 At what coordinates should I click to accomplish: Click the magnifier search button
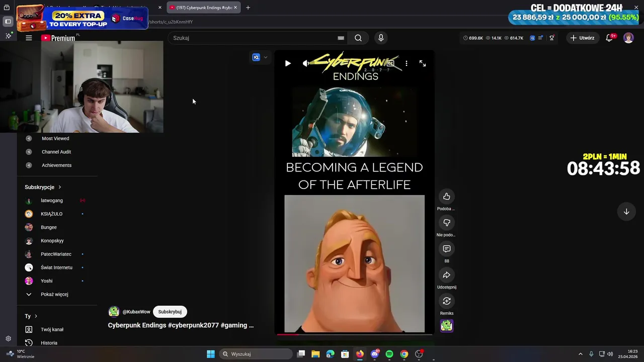point(358,38)
